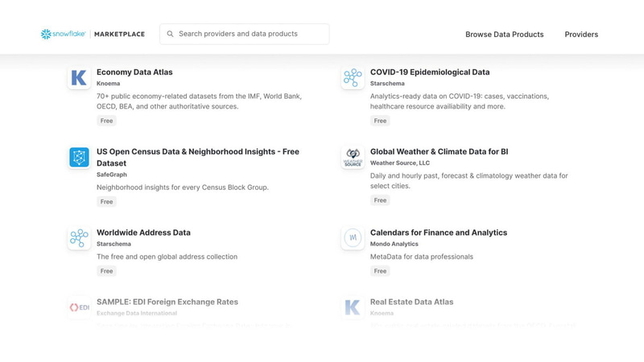644x362 pixels.
Task: Click the Weather Source, LLC provider name
Action: click(x=400, y=163)
